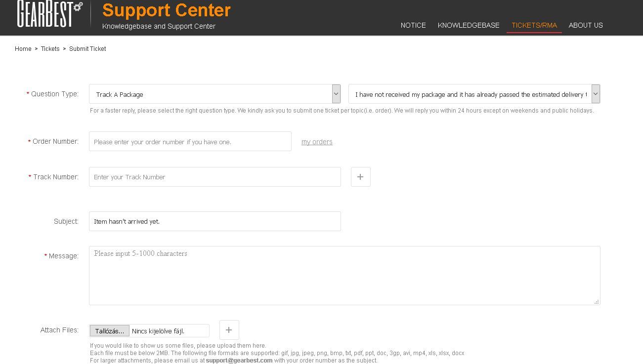Select the TICKETS/RMA tab
643x364 pixels.
[x=534, y=25]
